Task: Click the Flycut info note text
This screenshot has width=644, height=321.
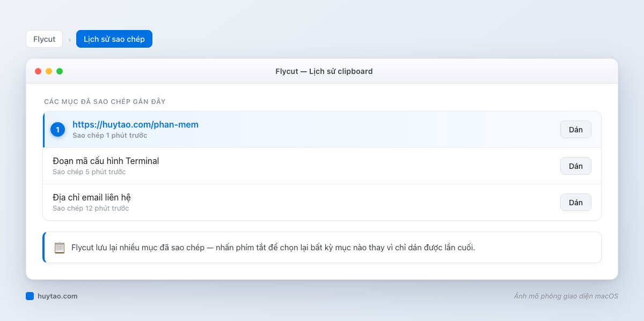Action: (x=273, y=248)
